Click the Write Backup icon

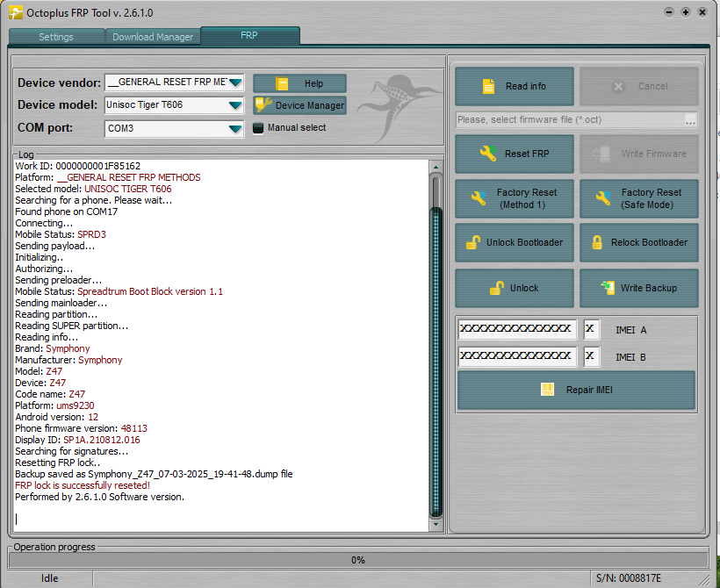point(607,288)
